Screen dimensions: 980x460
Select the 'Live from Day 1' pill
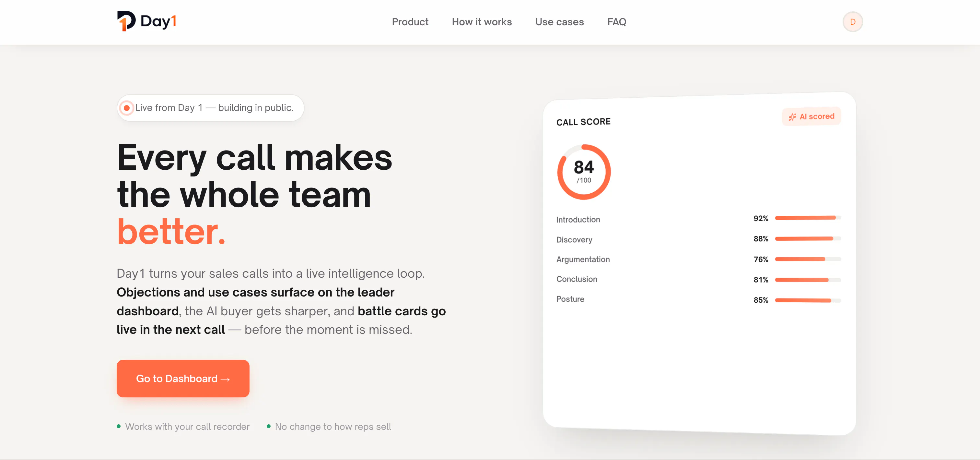(210, 108)
